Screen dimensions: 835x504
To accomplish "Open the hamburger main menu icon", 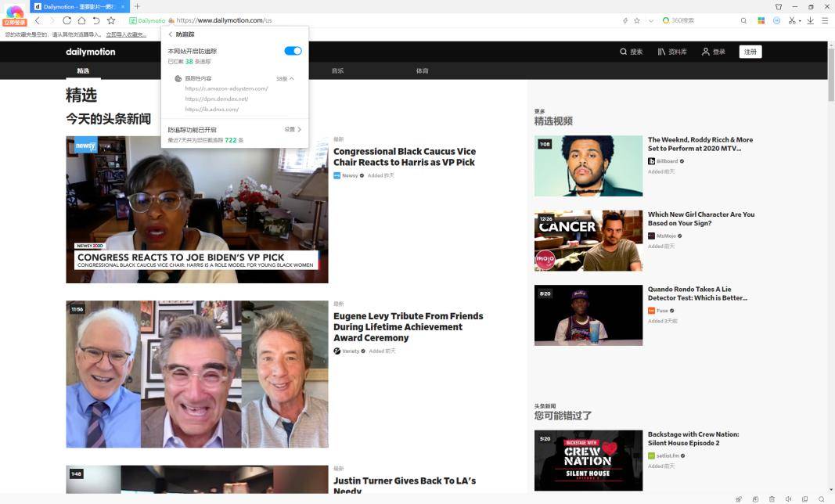I will point(825,20).
